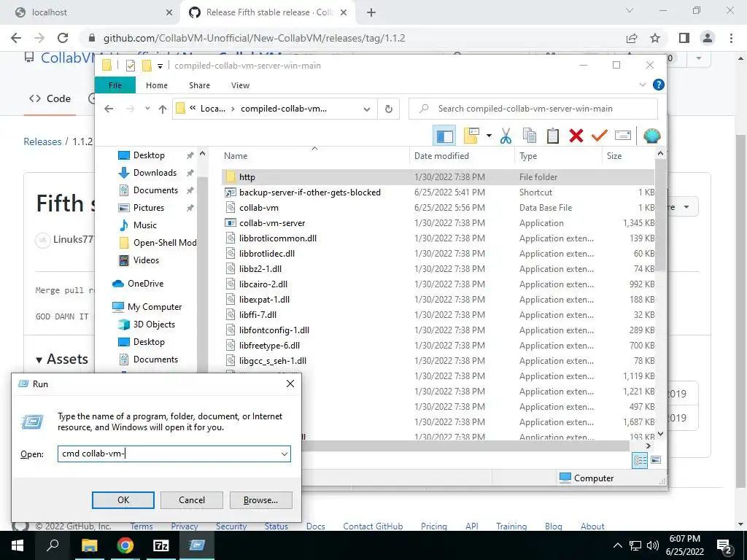Open the dropdown arrow beside Folder Options icon
This screenshot has height=560, width=747.
point(489,136)
